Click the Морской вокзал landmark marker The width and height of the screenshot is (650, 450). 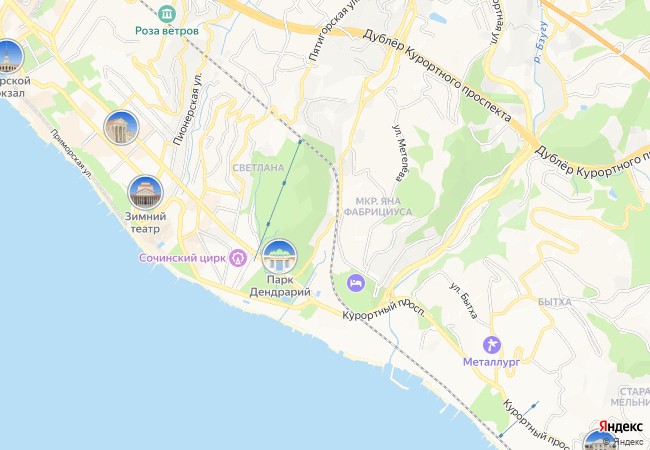pyautogui.click(x=7, y=57)
